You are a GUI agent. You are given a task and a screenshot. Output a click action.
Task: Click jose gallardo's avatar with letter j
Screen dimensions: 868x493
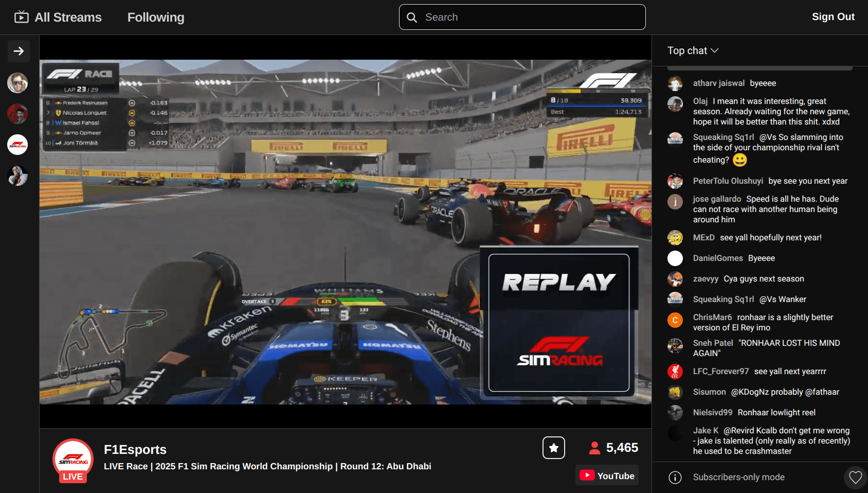[x=675, y=202]
